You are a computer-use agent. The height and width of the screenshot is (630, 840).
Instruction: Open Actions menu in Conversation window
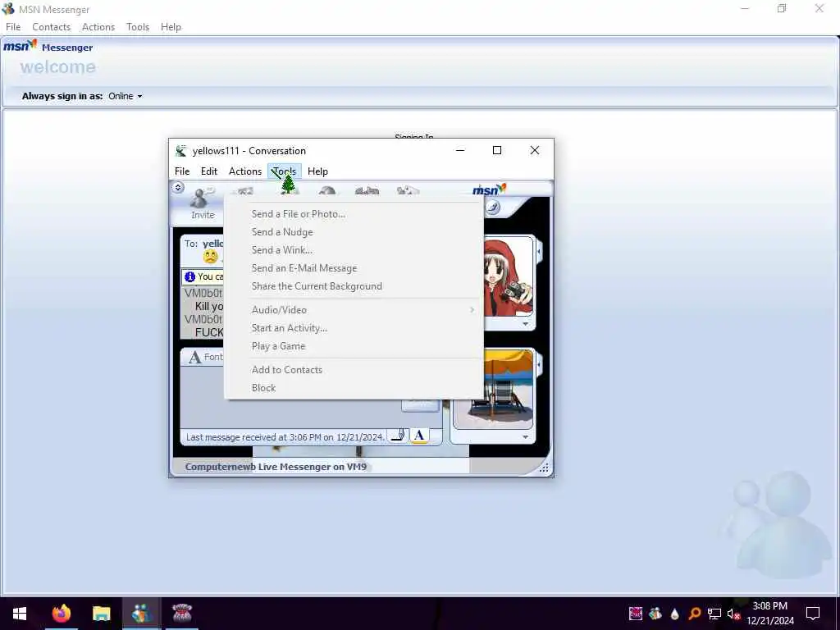point(244,171)
